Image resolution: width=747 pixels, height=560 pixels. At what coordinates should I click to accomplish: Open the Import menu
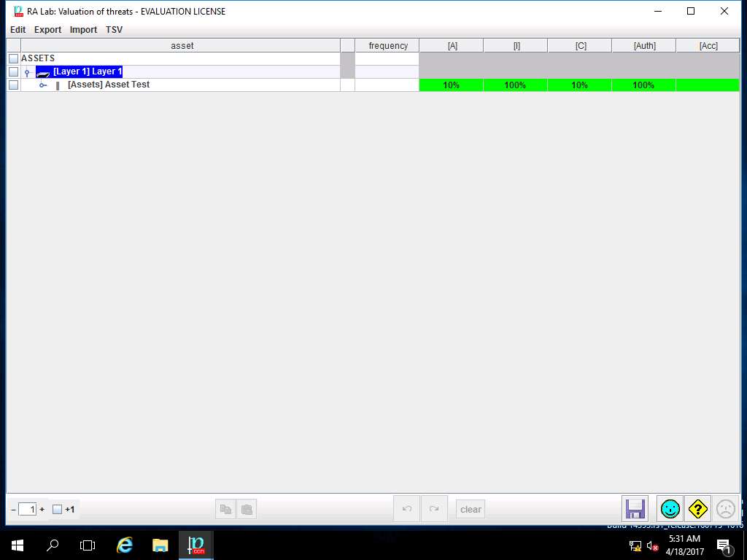[83, 29]
